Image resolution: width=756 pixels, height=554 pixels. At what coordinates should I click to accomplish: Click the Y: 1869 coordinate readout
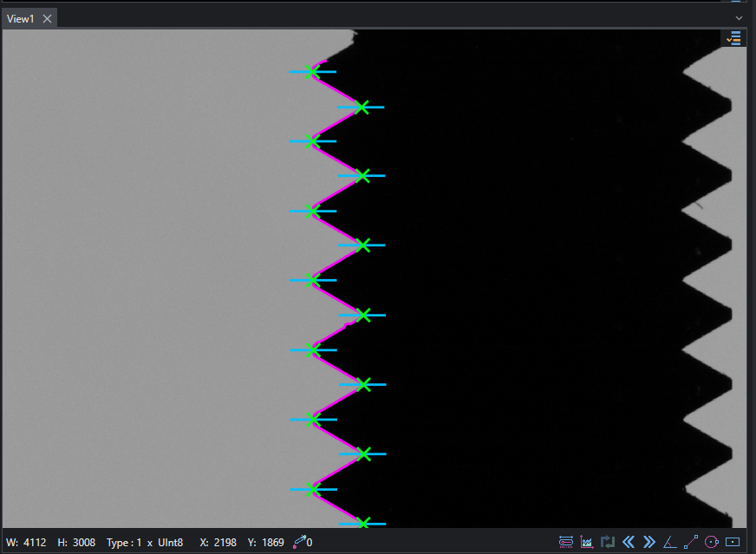click(265, 543)
